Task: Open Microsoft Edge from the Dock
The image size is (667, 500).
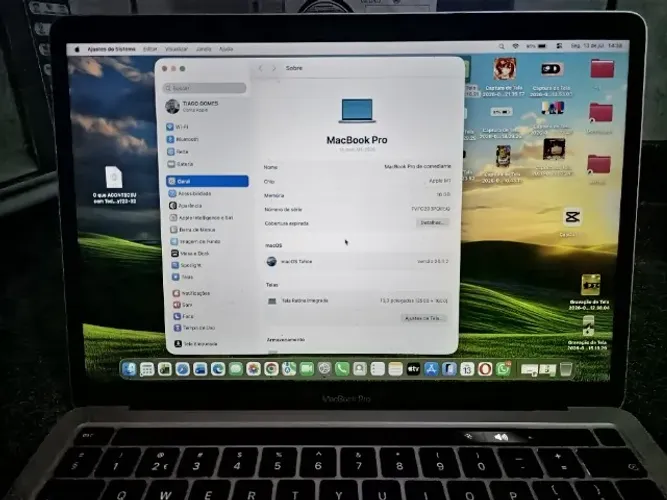Action: click(218, 369)
